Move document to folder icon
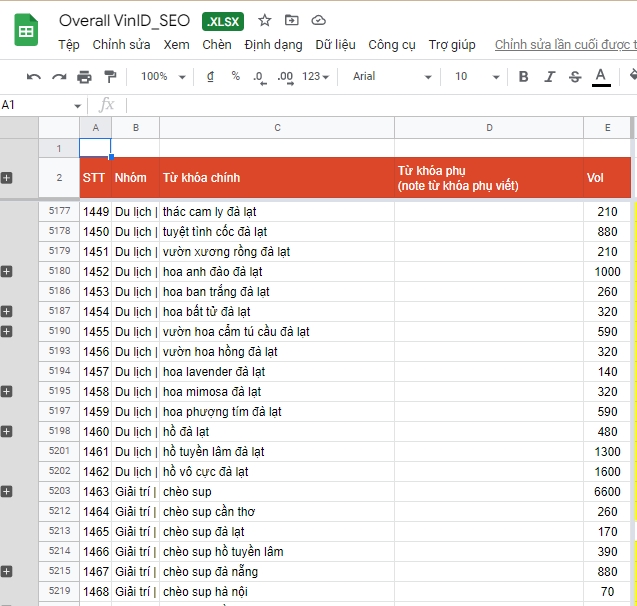 click(x=291, y=20)
